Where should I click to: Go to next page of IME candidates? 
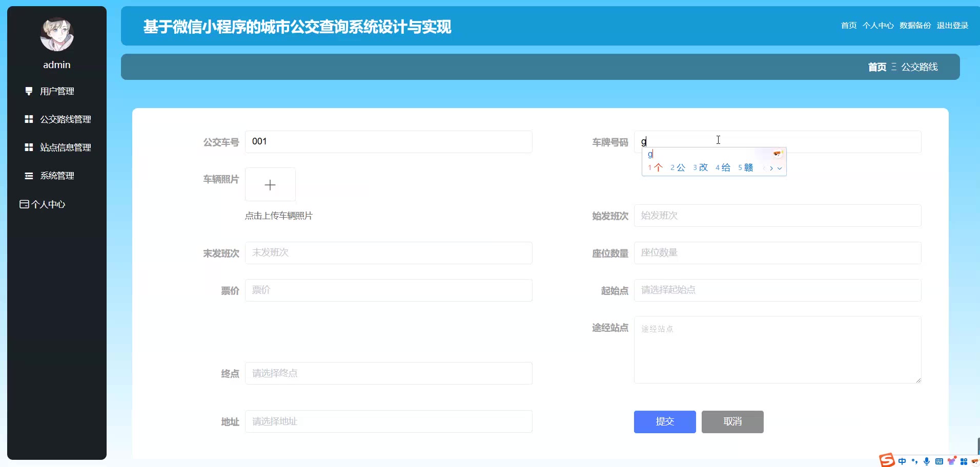point(771,168)
